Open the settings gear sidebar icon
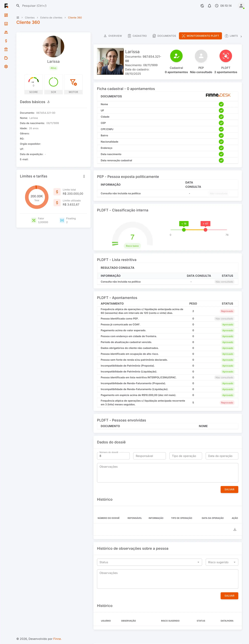 6,66
